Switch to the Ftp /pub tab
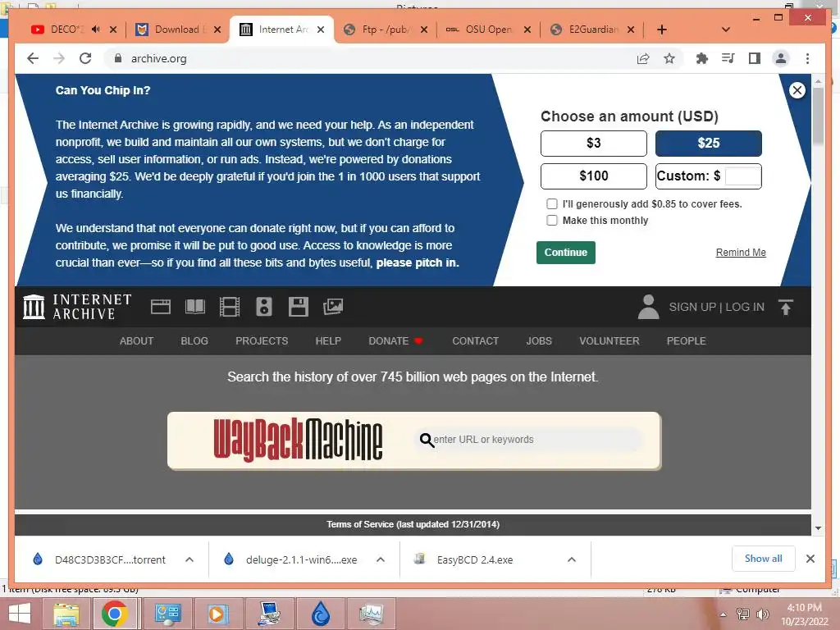Screen dimensions: 840x630 (x=386, y=30)
